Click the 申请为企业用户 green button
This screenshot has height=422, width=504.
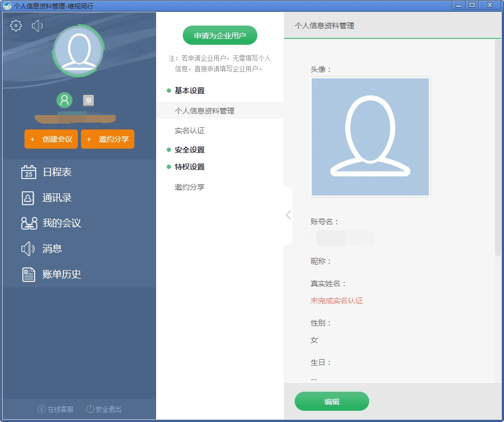pos(220,35)
